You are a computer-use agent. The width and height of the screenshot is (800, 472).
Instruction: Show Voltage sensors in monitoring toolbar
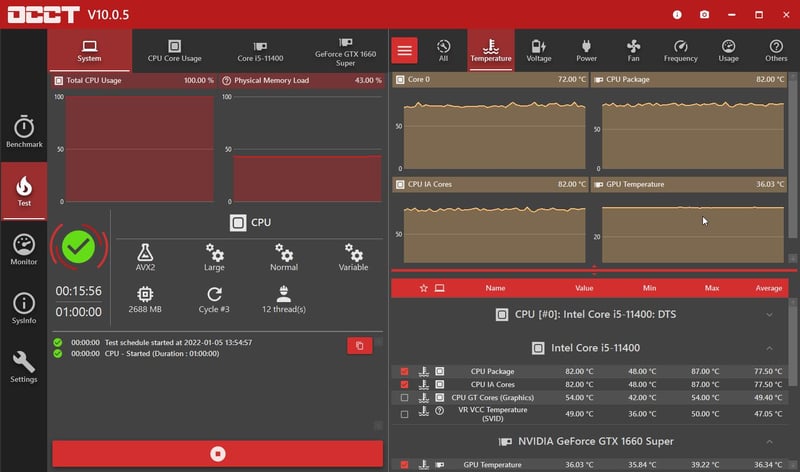coord(539,50)
